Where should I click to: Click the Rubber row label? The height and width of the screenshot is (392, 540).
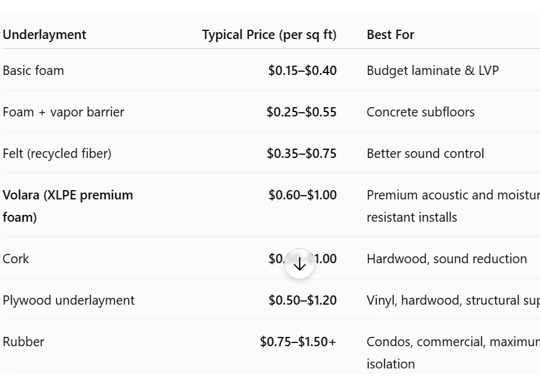pyautogui.click(x=24, y=342)
